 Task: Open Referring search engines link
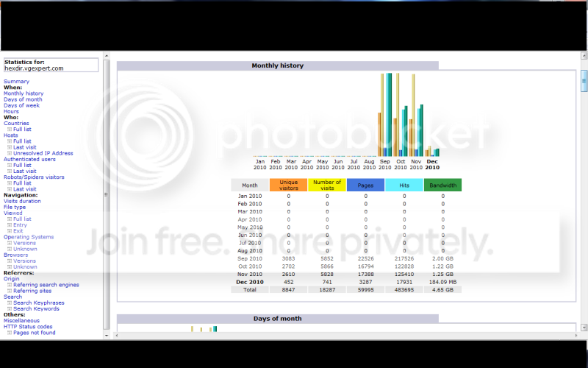[x=46, y=285]
